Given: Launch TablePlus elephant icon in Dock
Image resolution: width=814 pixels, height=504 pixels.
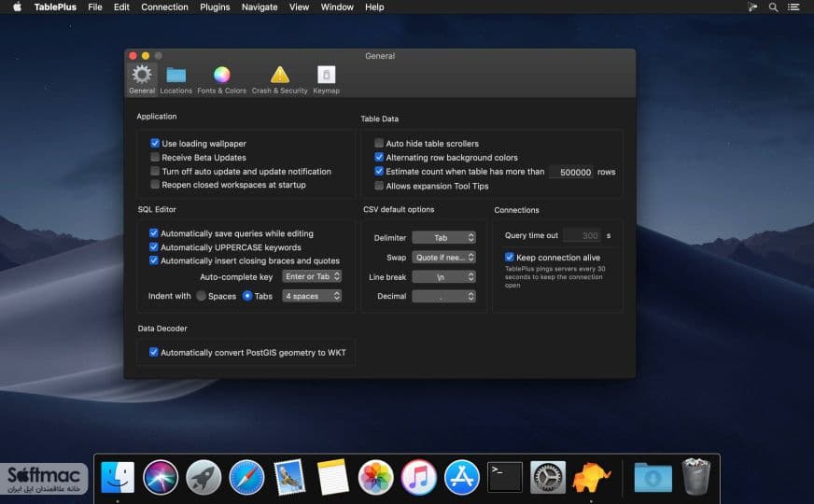Looking at the screenshot, I should 591,477.
